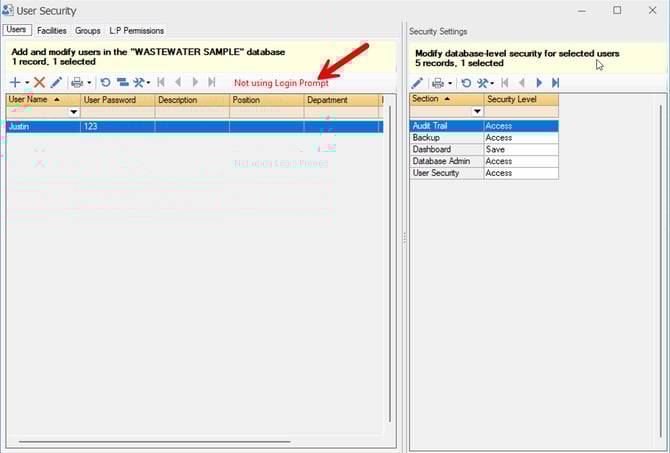The image size is (670, 453).
Task: Click the red delete user X icon
Action: 39,82
